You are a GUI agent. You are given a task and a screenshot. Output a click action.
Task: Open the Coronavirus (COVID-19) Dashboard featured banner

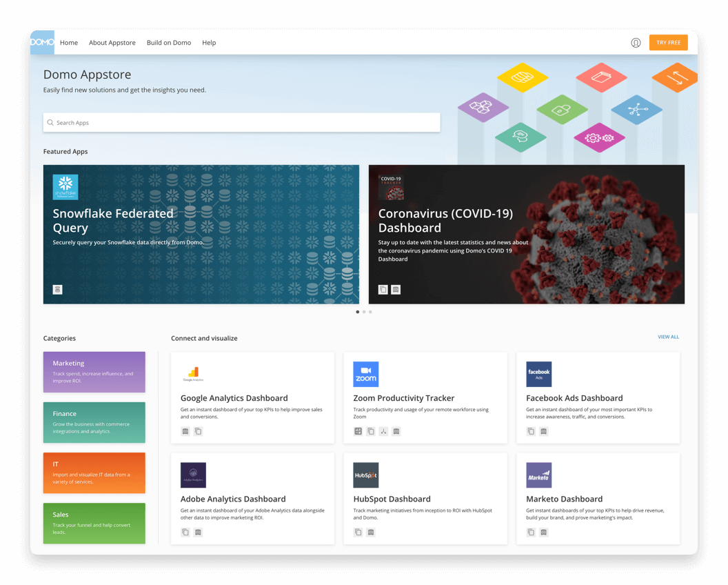point(527,235)
